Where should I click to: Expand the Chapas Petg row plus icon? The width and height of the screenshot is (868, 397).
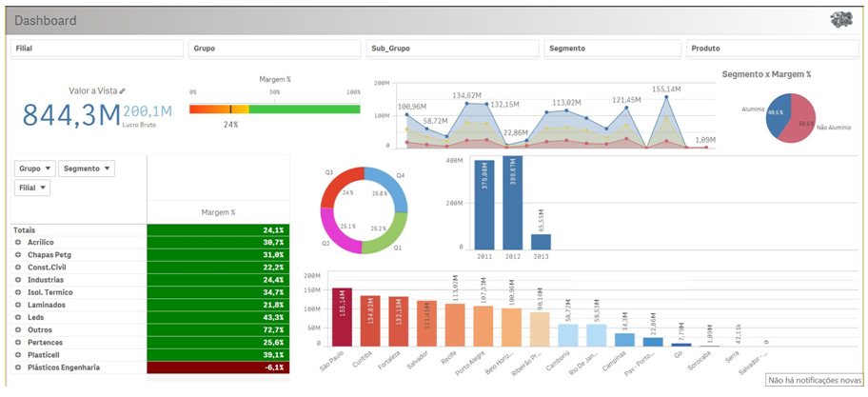(x=18, y=255)
